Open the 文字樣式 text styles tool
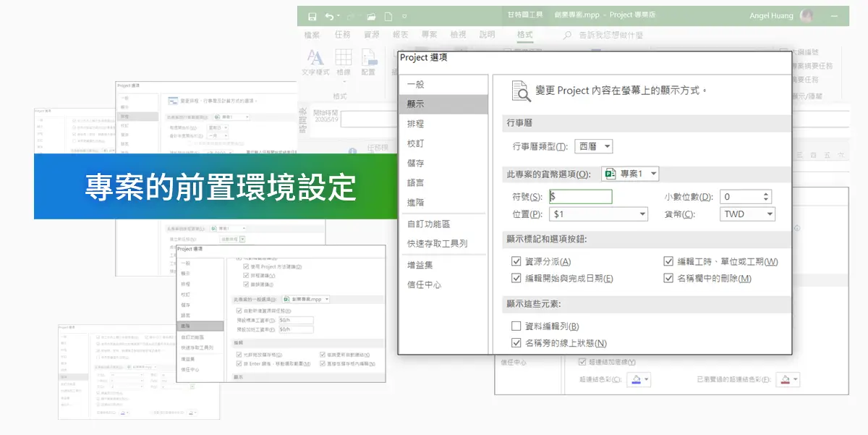Viewport: 868px width, 435px height. [315, 62]
